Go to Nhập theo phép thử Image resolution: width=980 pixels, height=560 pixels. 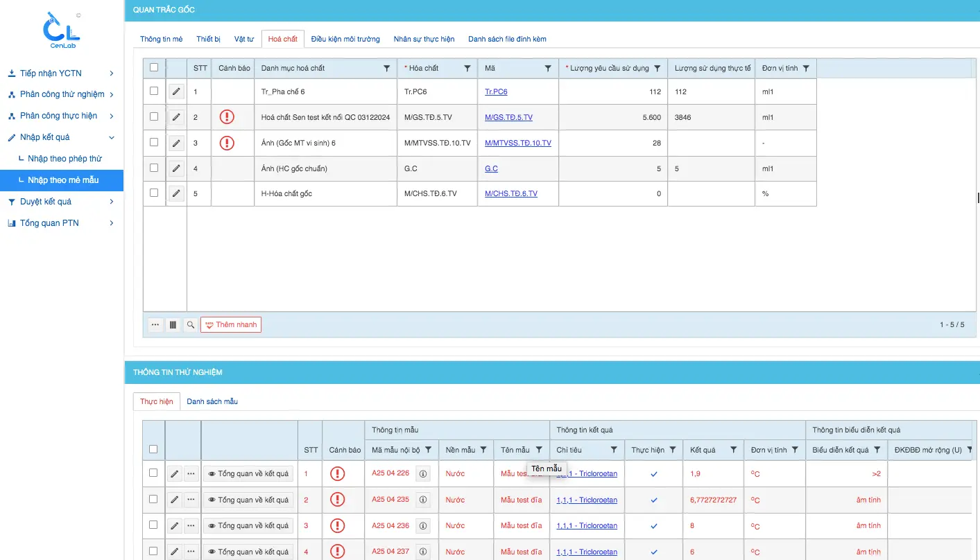[x=65, y=159]
